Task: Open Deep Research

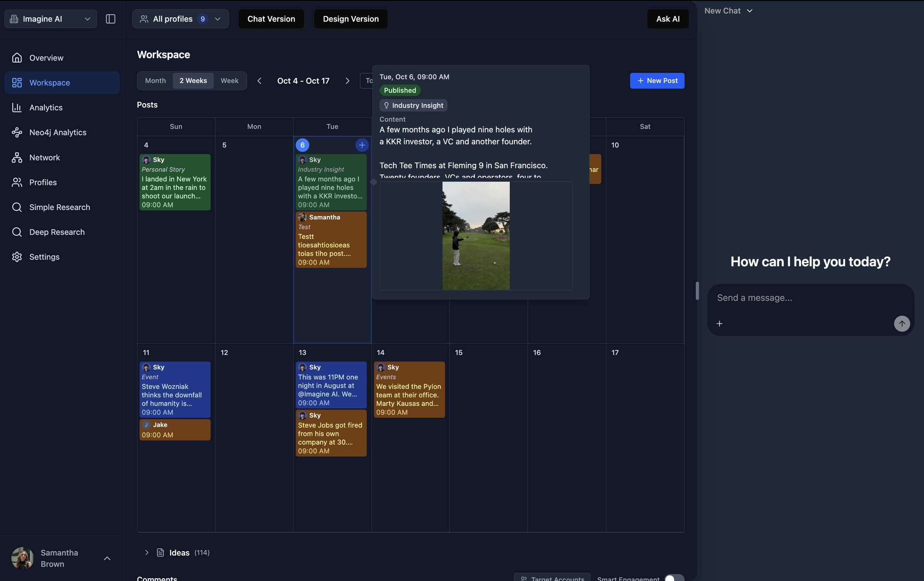Action: 62,232
